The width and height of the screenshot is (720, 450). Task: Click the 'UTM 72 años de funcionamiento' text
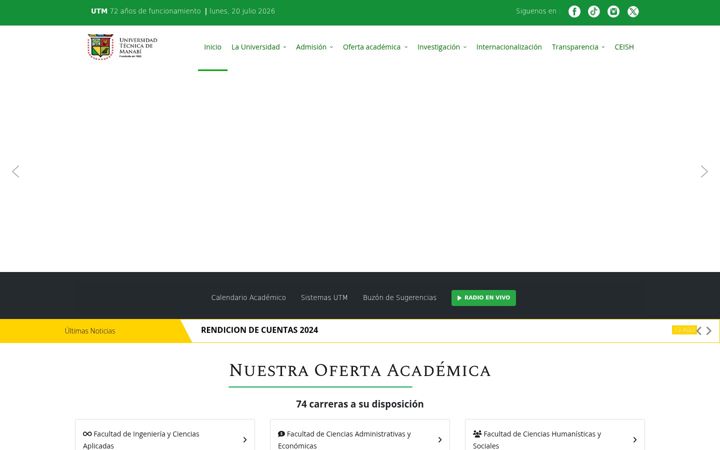tap(146, 11)
